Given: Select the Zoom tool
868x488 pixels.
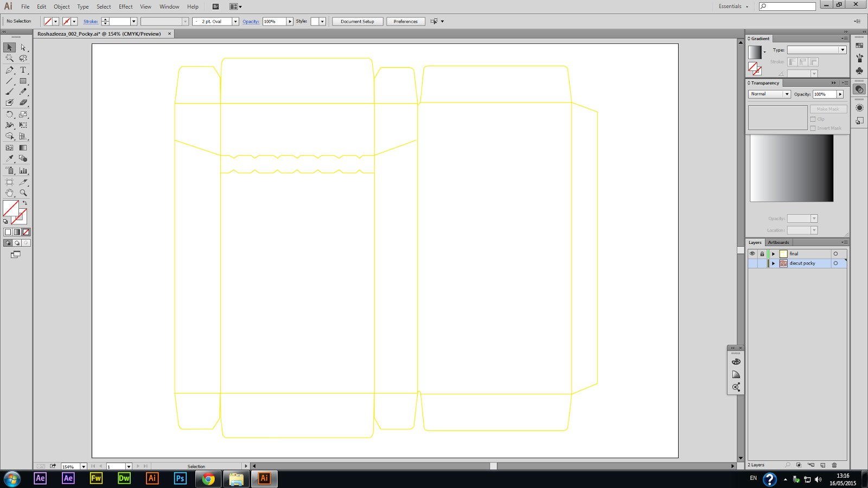Looking at the screenshot, I should pos(24,192).
